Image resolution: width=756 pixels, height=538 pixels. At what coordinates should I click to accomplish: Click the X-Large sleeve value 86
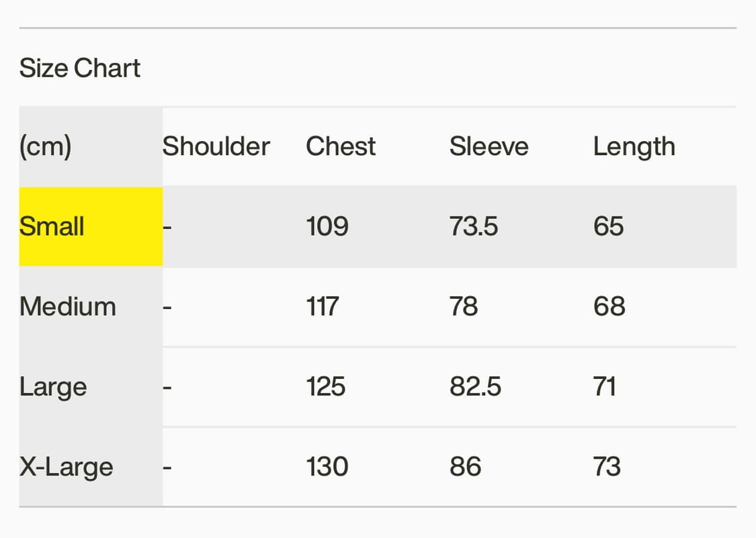(x=465, y=467)
